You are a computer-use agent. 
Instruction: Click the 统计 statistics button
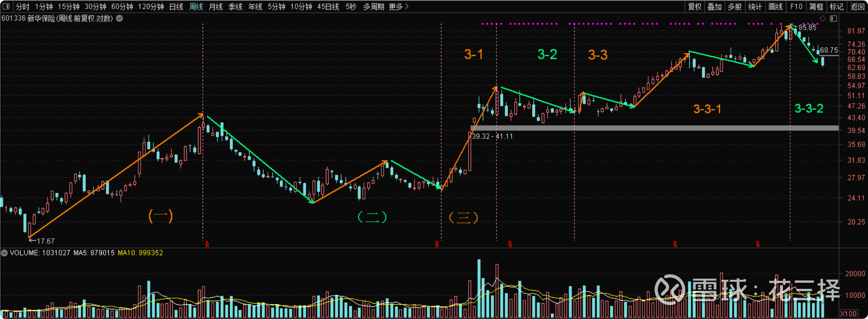coord(755,7)
